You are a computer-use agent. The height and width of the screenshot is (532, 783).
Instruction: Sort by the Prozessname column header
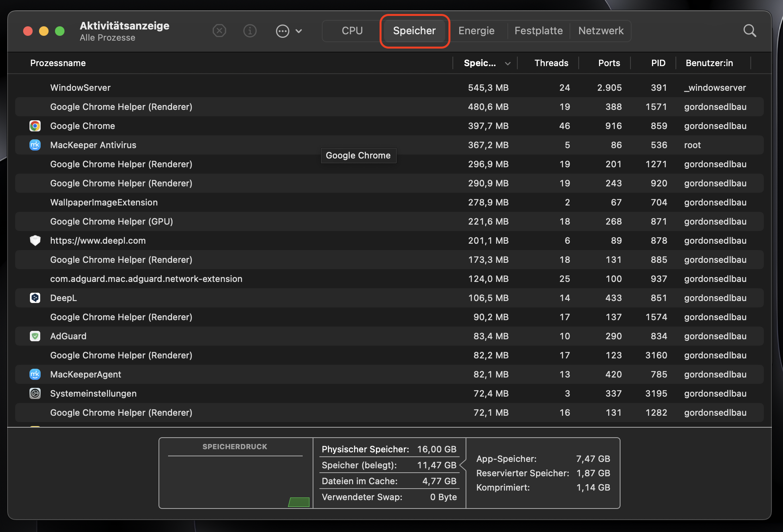(58, 63)
